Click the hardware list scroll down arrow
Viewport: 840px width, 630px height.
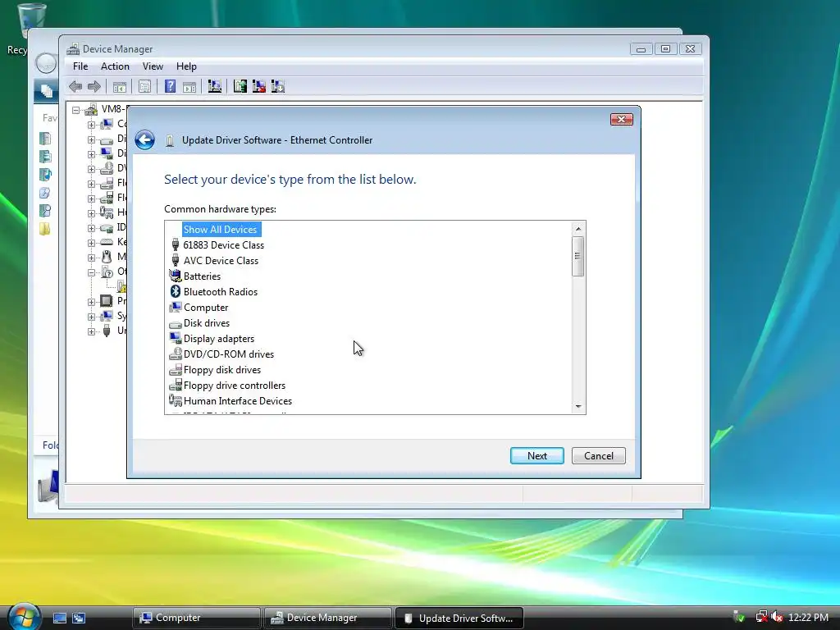click(x=578, y=407)
